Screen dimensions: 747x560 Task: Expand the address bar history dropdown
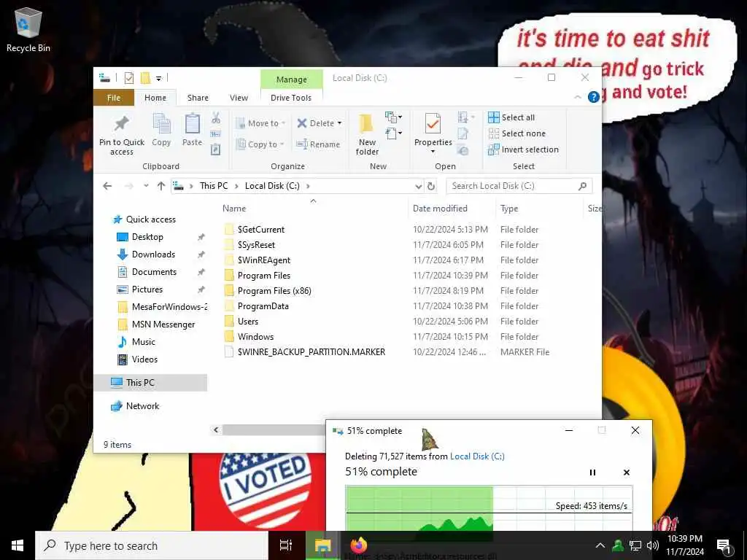pyautogui.click(x=418, y=186)
